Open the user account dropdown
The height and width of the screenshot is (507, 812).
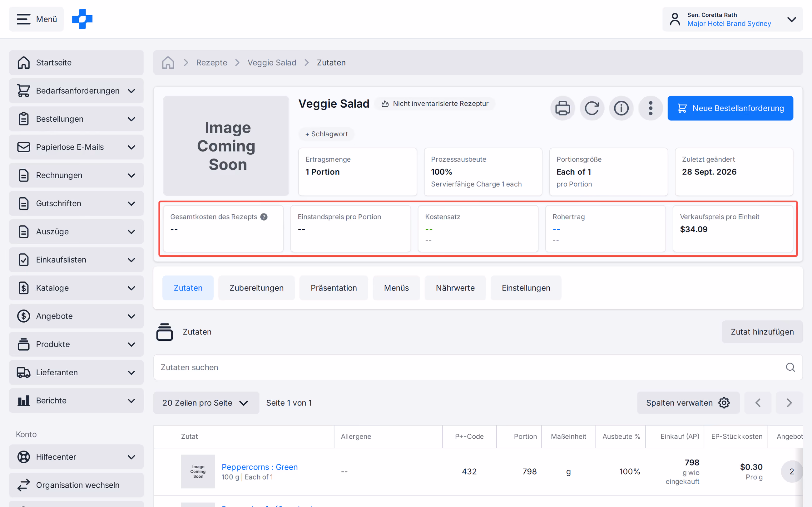point(732,19)
